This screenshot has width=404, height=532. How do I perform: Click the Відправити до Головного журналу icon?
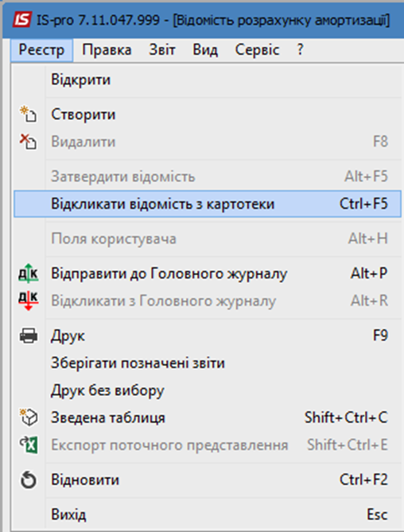point(28,273)
